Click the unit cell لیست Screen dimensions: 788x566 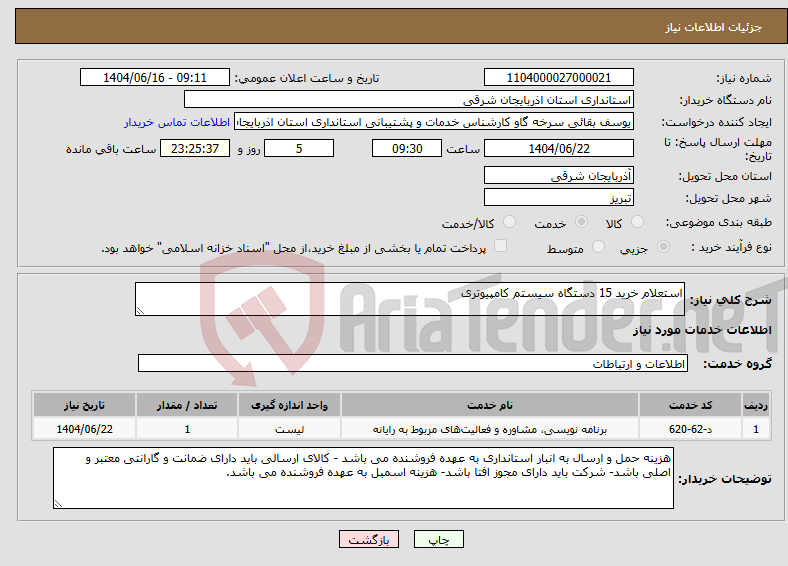click(289, 429)
